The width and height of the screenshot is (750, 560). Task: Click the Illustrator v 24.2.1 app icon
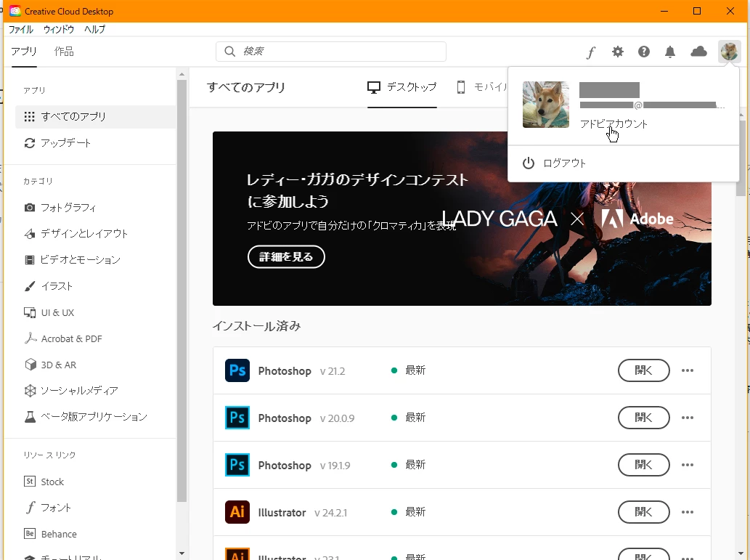237,512
